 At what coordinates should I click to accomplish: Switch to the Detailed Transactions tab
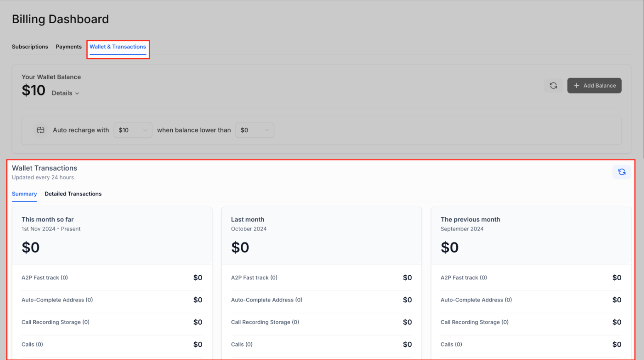coord(73,194)
